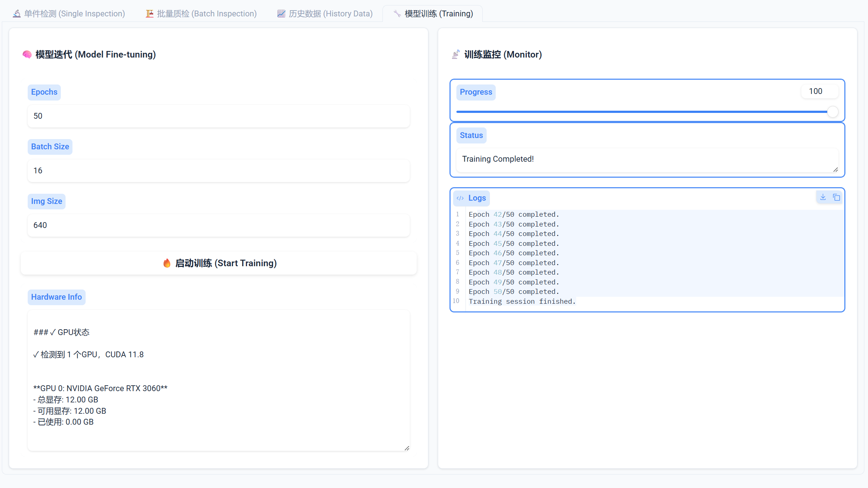
Task: Click the brain icon beside Model Fine-tuning
Action: pyautogui.click(x=27, y=55)
